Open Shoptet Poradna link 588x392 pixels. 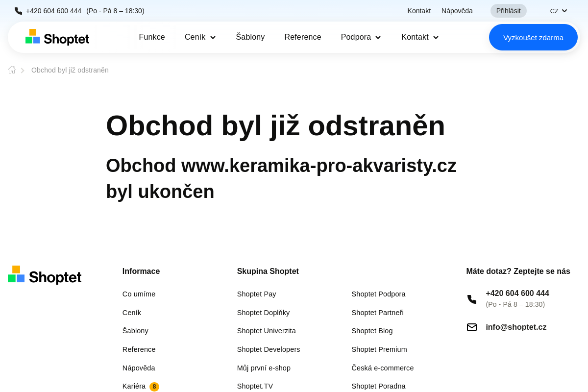[379, 386]
